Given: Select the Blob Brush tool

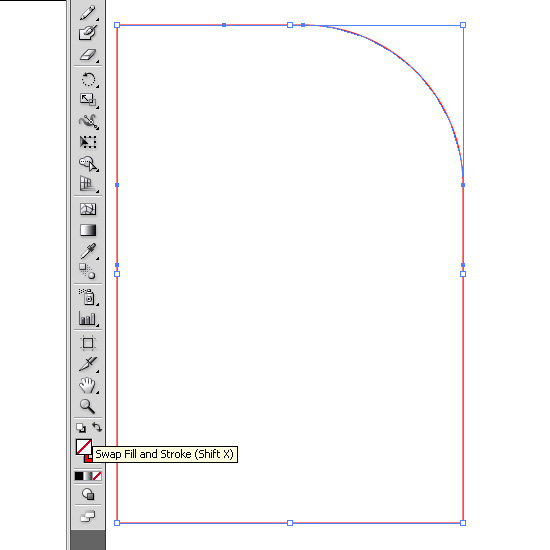Looking at the screenshot, I should (x=88, y=33).
